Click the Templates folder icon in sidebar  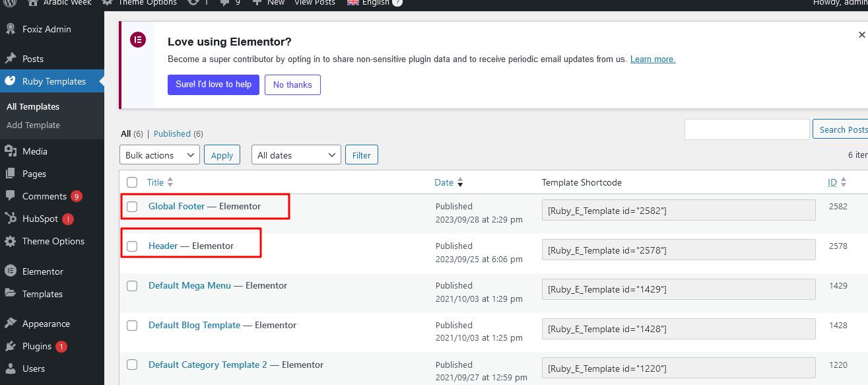click(x=10, y=294)
